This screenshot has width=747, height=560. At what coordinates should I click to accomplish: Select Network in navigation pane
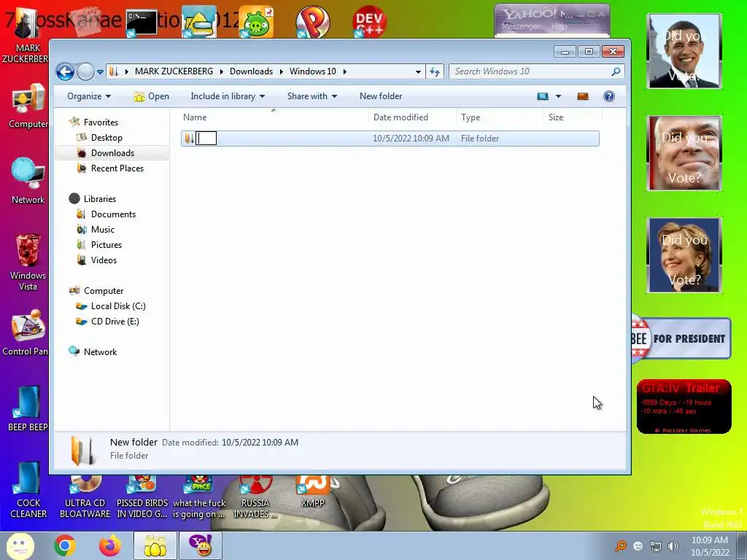(x=100, y=352)
